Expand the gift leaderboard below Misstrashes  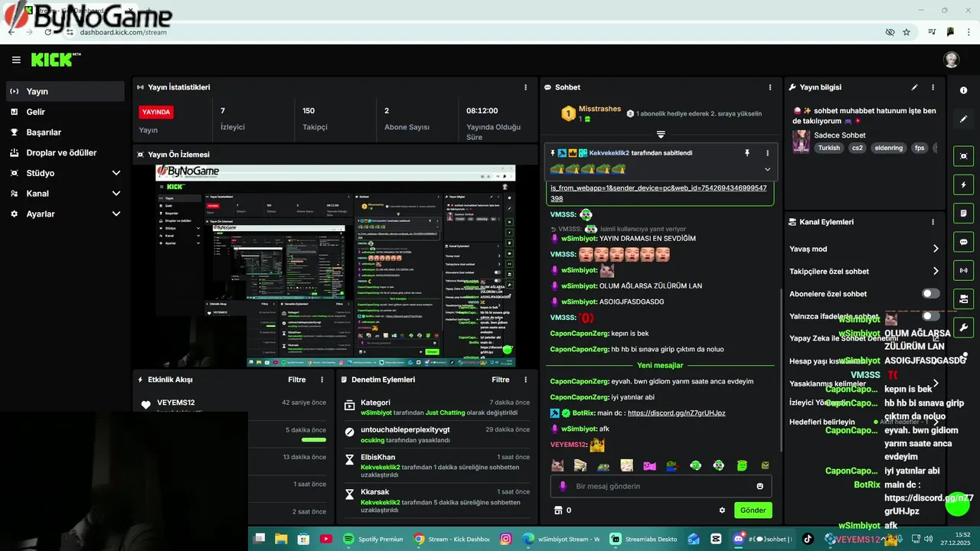[661, 135]
